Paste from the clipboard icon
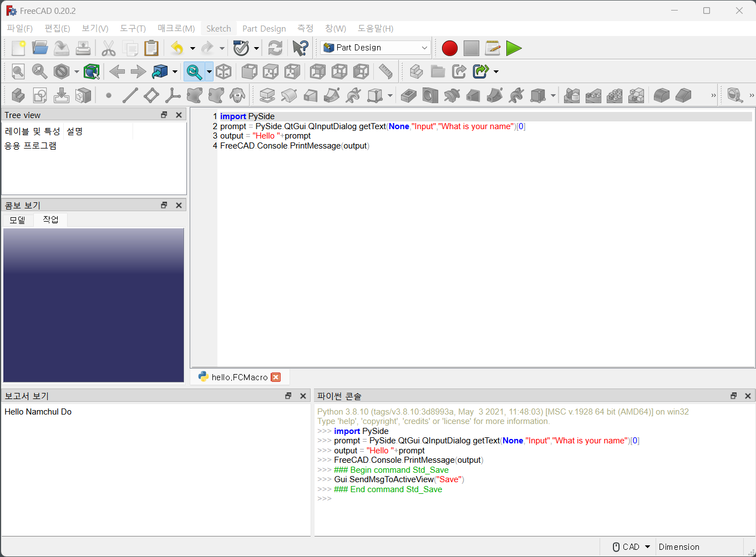 (x=151, y=48)
